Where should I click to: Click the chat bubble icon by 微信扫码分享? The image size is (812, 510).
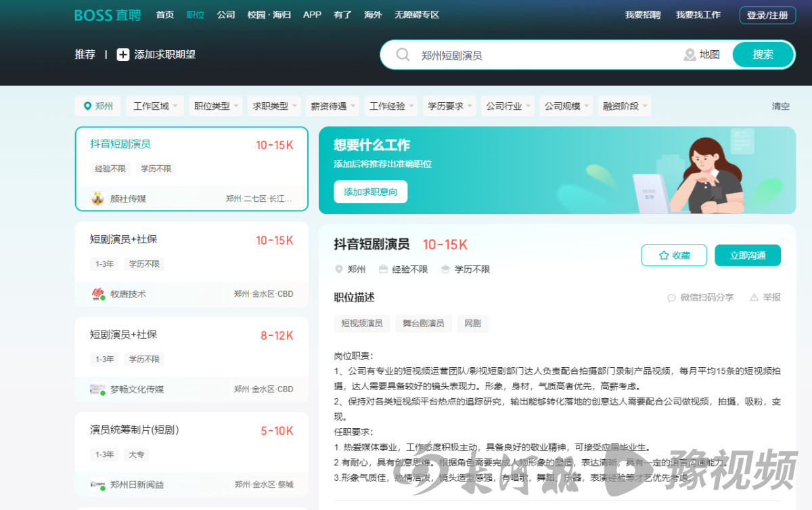click(x=671, y=297)
